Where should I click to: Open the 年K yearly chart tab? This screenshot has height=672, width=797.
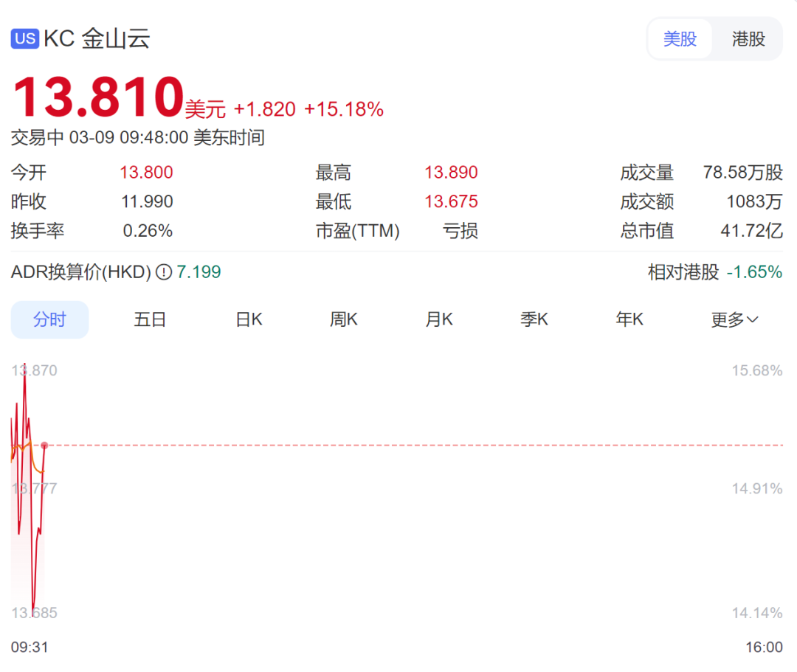point(629,319)
